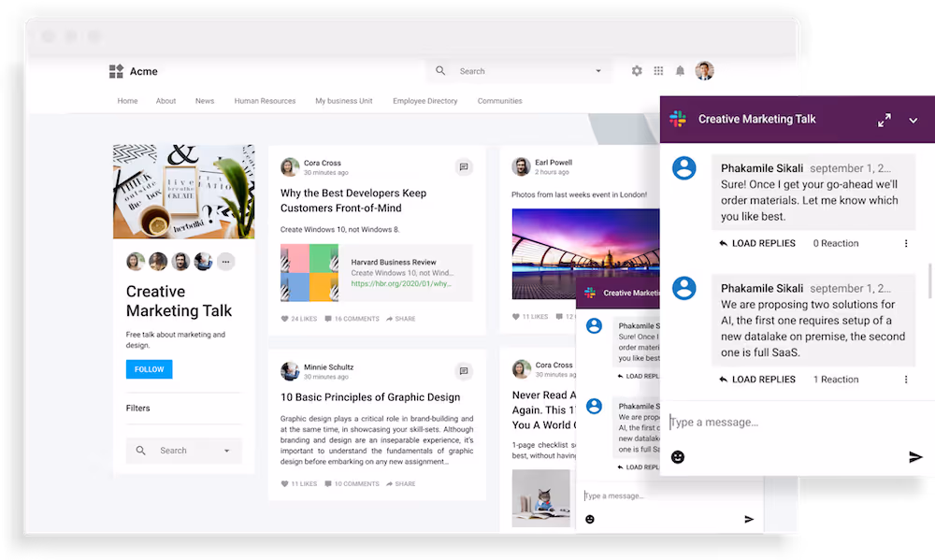Expand the large chat panel to fullscreen
Screen dimensions: 935x560
click(x=885, y=120)
